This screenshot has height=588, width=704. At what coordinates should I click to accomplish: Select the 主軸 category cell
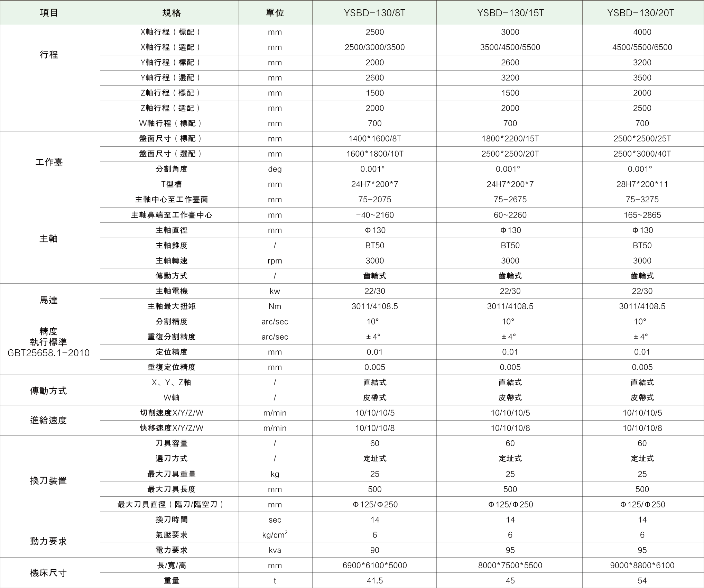click(x=48, y=238)
